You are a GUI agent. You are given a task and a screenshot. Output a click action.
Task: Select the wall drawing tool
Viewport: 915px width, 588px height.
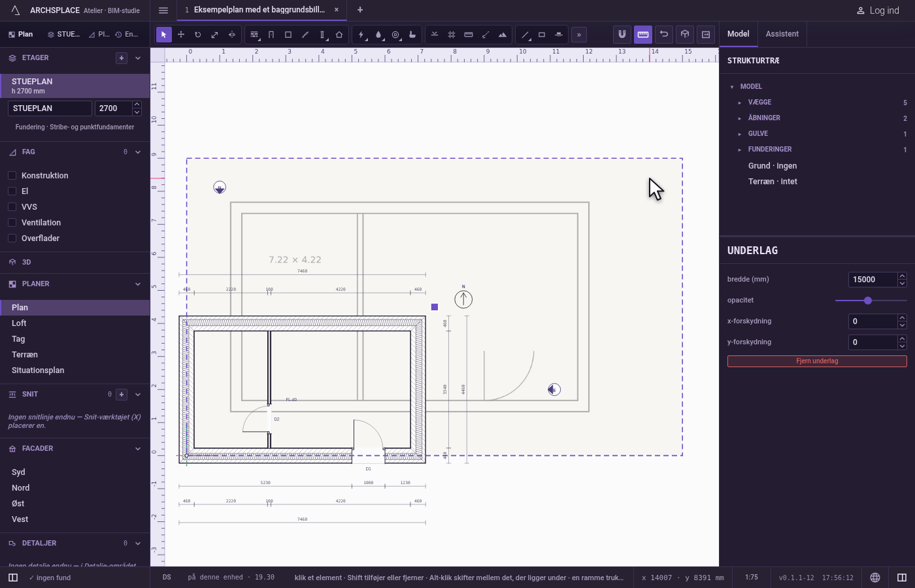click(254, 35)
